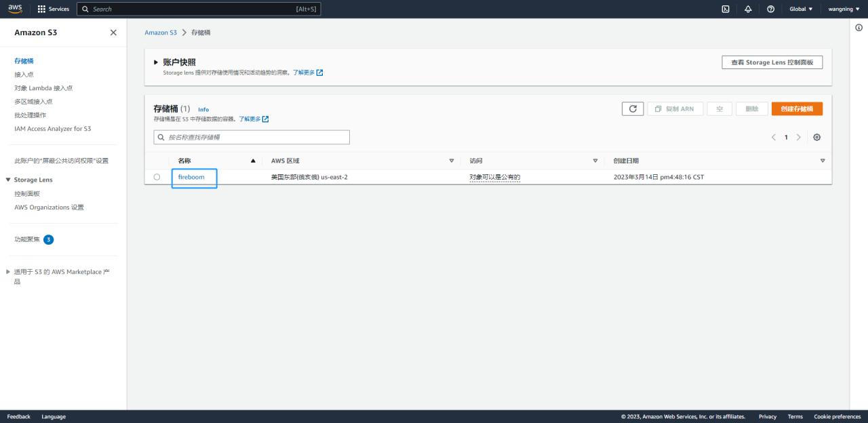Open table preferences gear icon
868x423 pixels.
[816, 137]
